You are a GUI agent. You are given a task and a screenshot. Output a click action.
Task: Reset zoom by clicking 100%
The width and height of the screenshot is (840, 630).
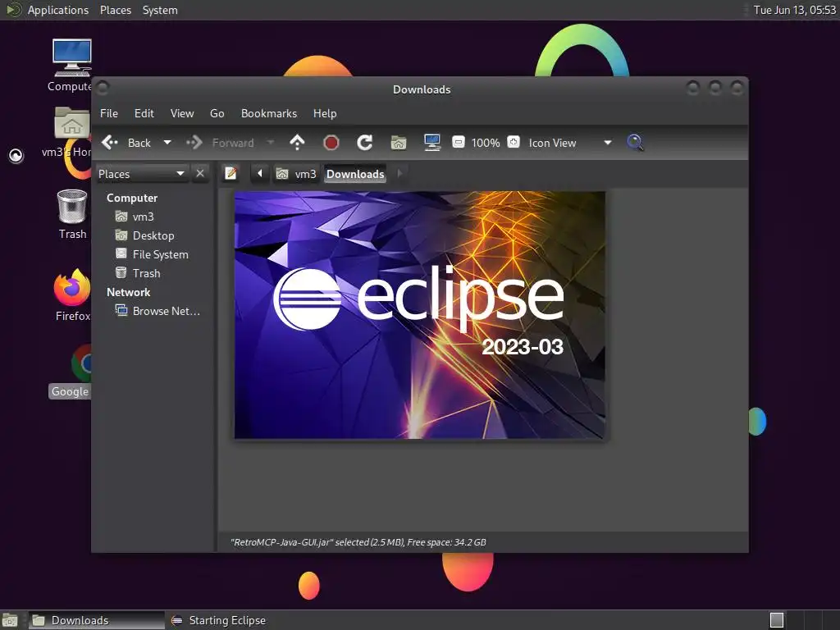pos(486,143)
